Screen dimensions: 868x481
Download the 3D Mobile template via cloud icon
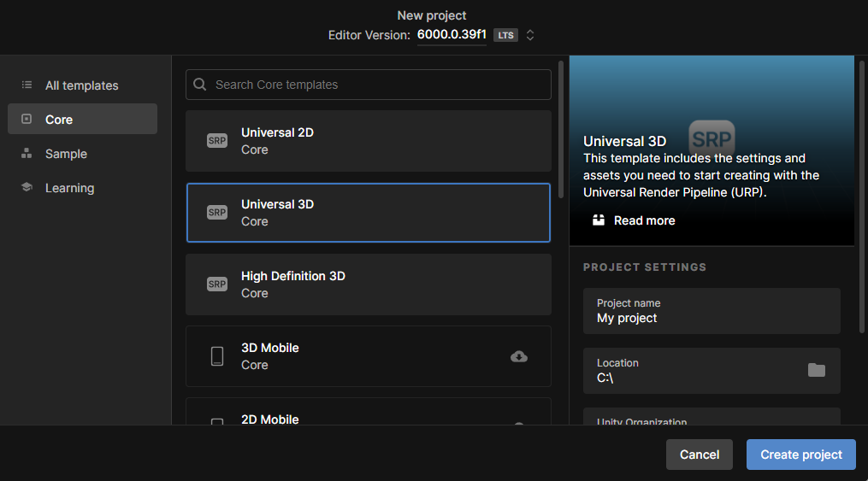tap(519, 356)
